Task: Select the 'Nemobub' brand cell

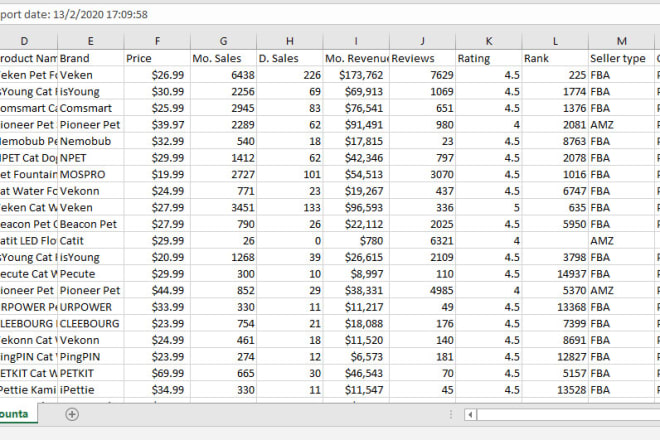Action: (x=90, y=141)
